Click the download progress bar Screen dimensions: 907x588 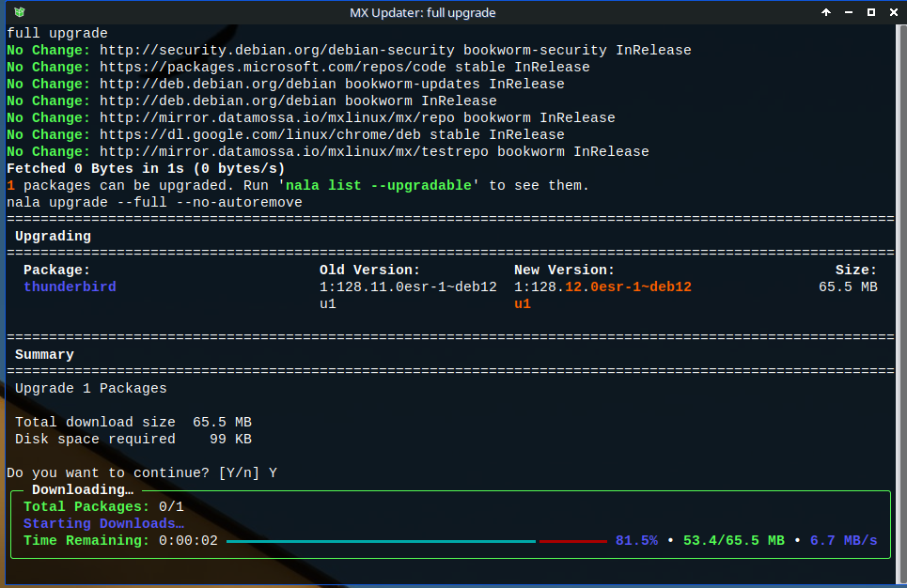[x=416, y=541]
